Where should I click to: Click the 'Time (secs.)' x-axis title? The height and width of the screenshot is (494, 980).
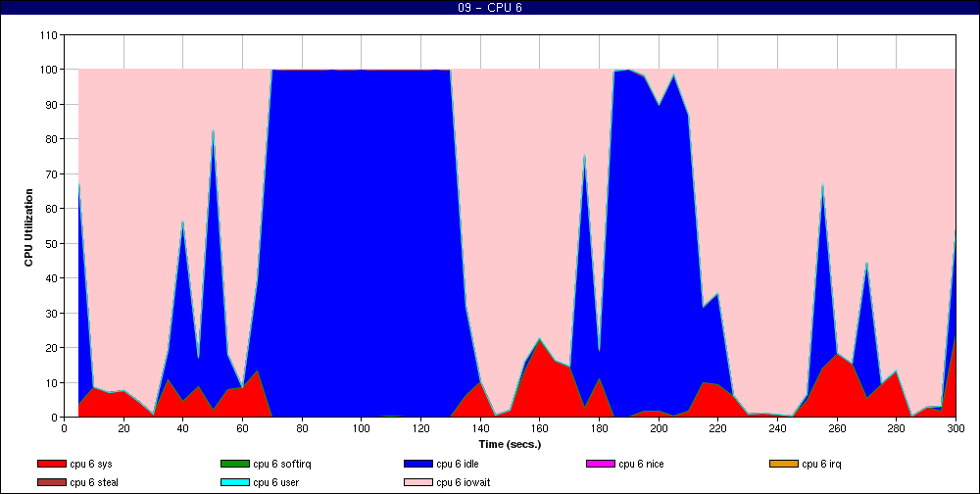(510, 445)
